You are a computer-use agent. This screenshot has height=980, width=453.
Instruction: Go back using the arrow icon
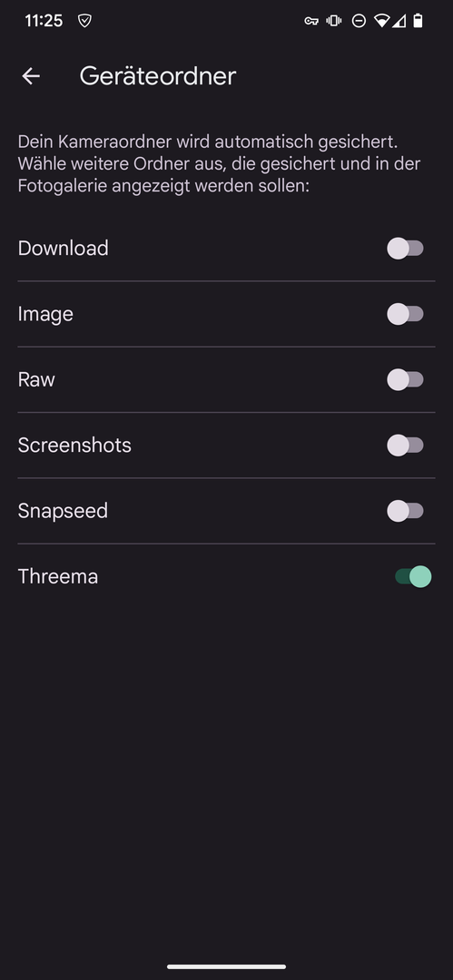click(x=31, y=76)
